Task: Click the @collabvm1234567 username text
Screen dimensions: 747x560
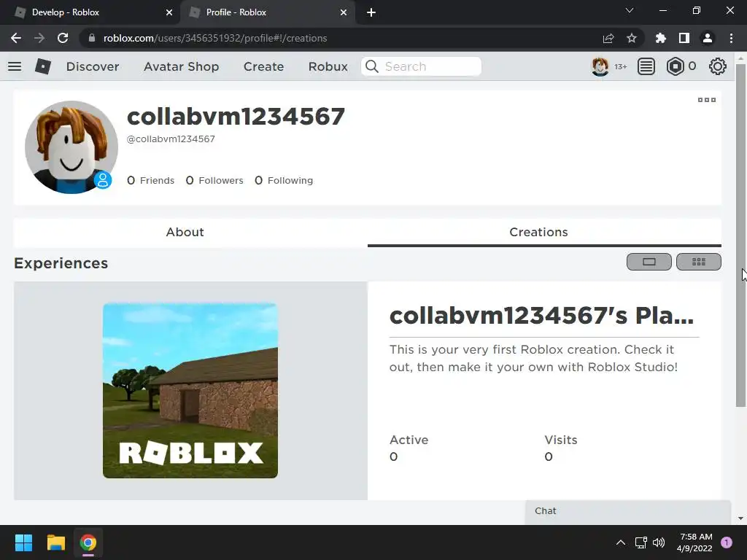Action: [x=171, y=139]
